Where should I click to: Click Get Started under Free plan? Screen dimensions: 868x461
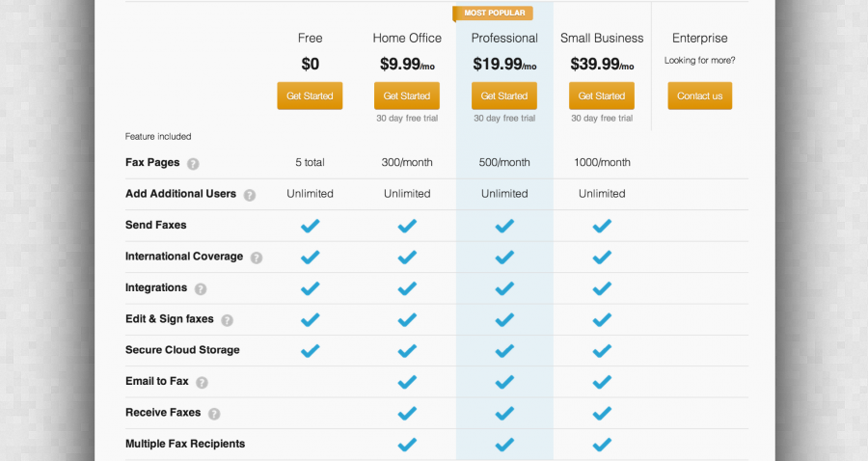[x=310, y=95]
